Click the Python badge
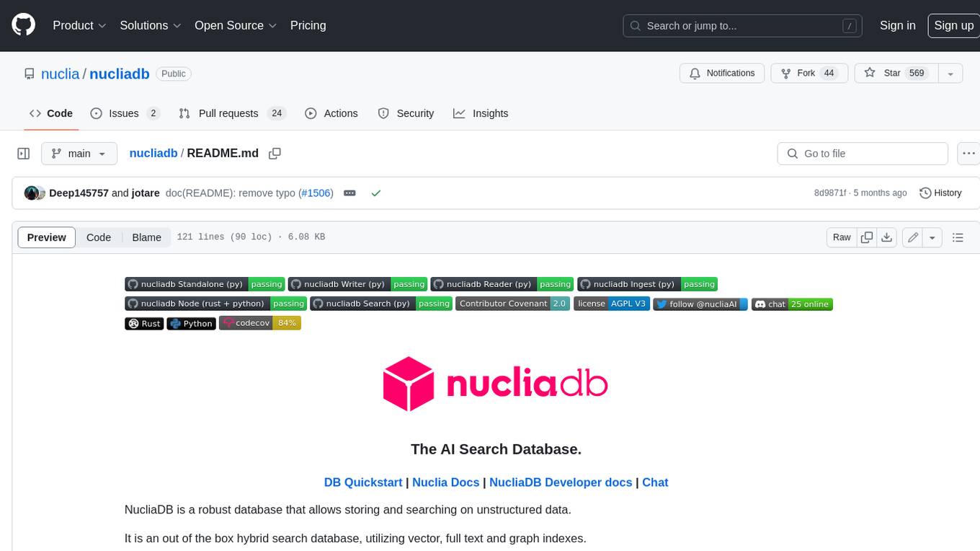The width and height of the screenshot is (980, 551). [x=191, y=323]
